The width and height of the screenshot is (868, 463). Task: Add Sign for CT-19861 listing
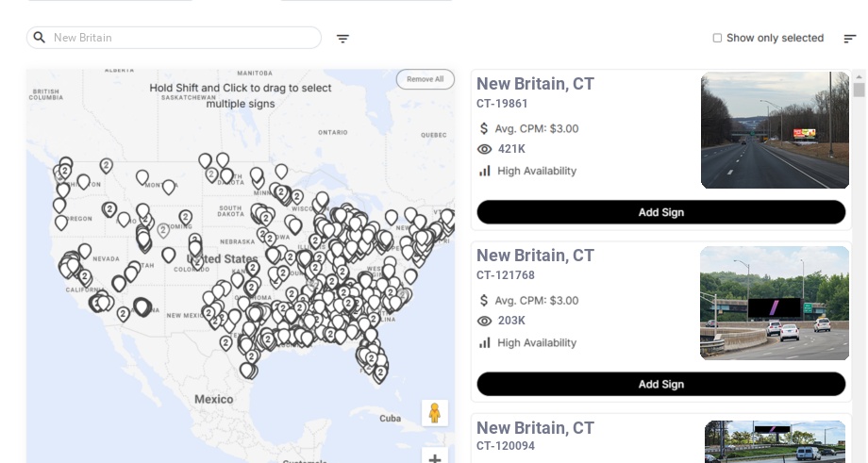[x=660, y=212]
